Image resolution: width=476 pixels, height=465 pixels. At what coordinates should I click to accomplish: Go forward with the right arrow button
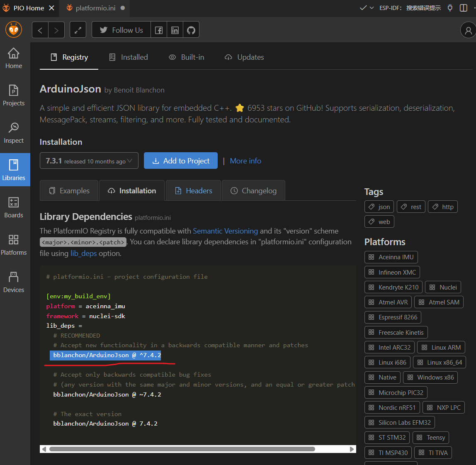point(56,30)
